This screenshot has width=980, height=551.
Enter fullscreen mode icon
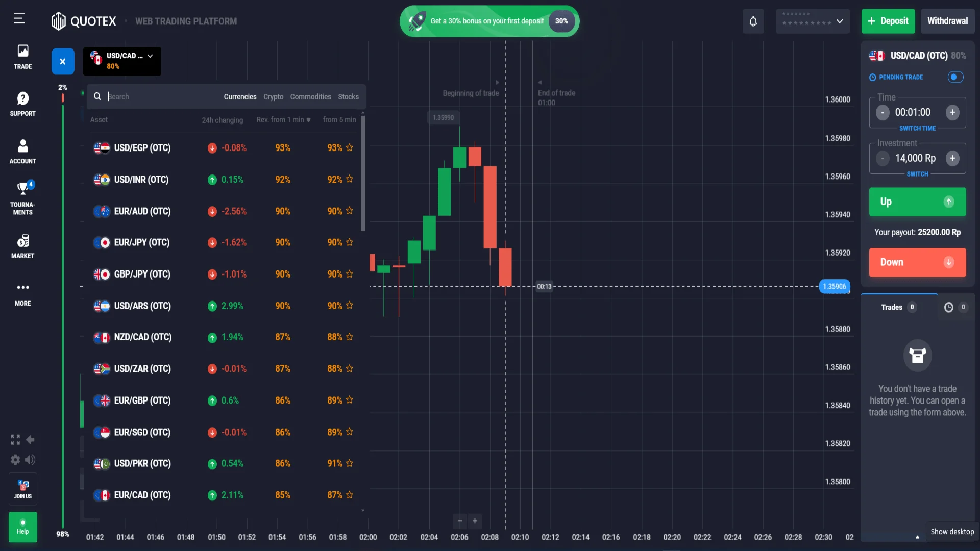point(15,440)
